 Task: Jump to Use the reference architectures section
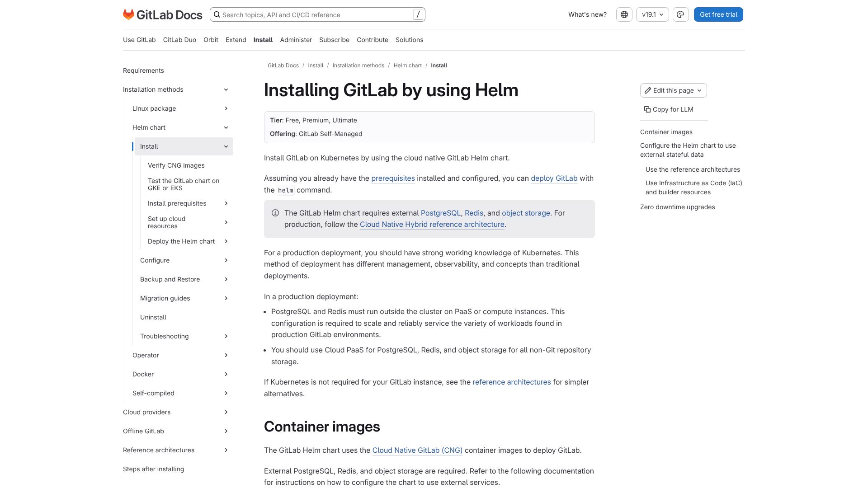pyautogui.click(x=693, y=169)
